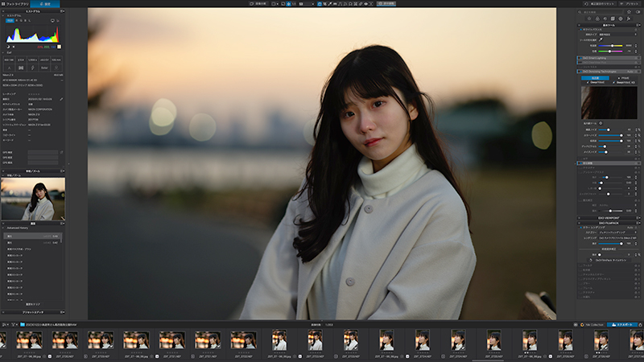Select the Detail category icon

point(605,19)
